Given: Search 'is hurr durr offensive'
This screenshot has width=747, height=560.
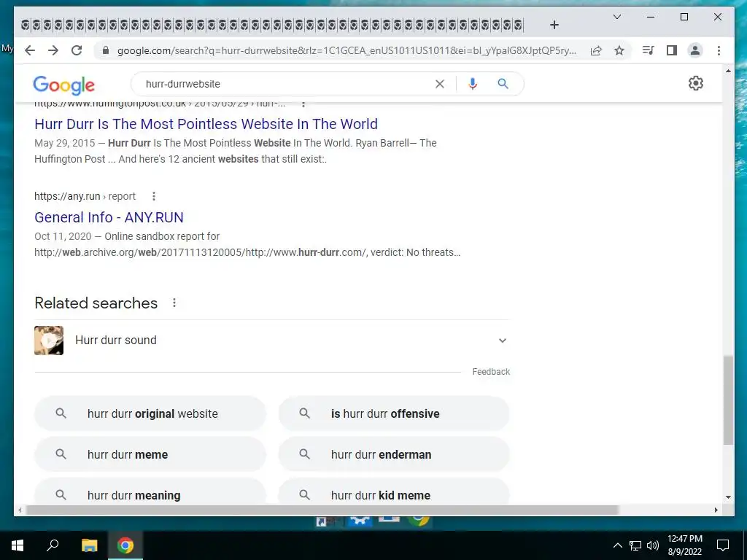Looking at the screenshot, I should click(x=393, y=414).
